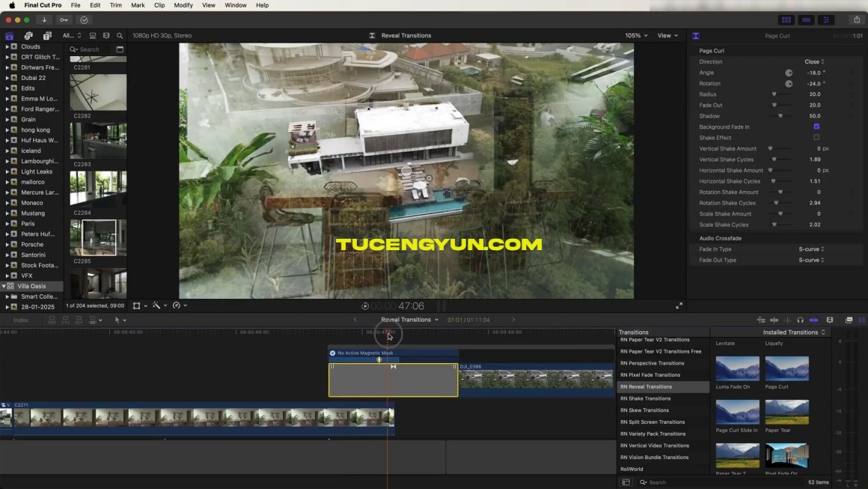Click the Import Media arrow button

[x=44, y=20]
